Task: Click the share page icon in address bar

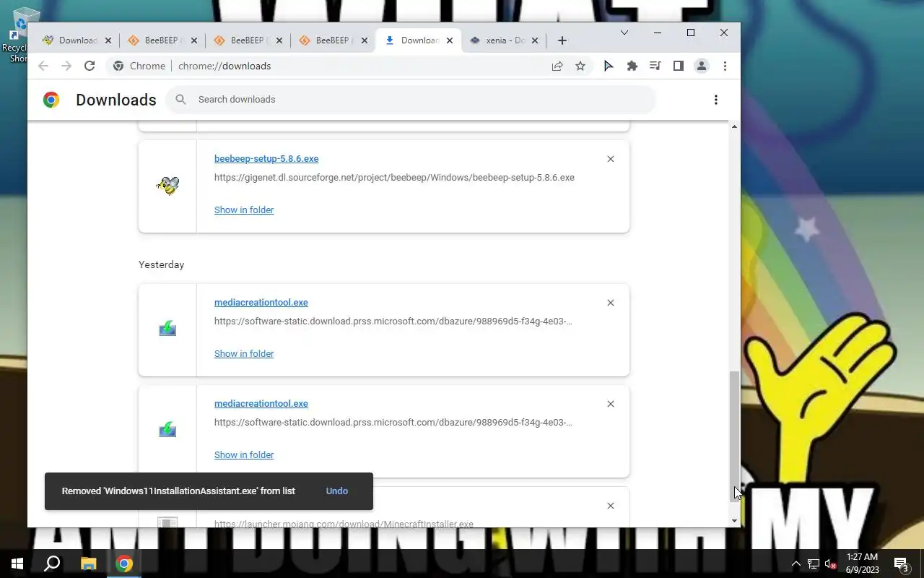Action: [557, 66]
